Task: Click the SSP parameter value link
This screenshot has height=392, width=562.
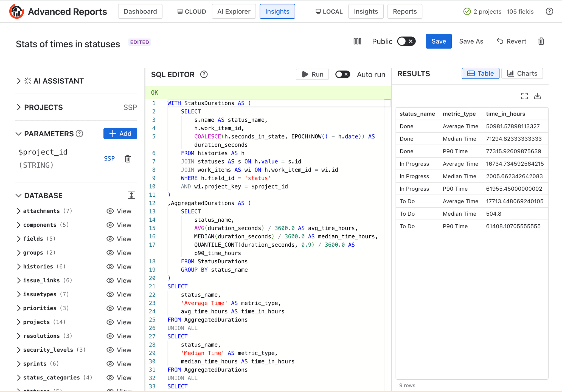Action: 109,159
